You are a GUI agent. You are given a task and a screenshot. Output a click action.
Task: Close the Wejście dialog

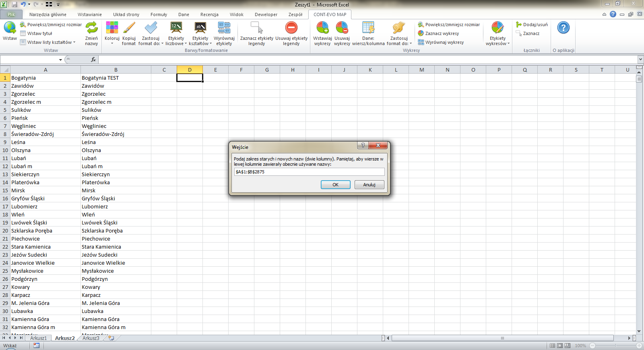pyautogui.click(x=378, y=145)
